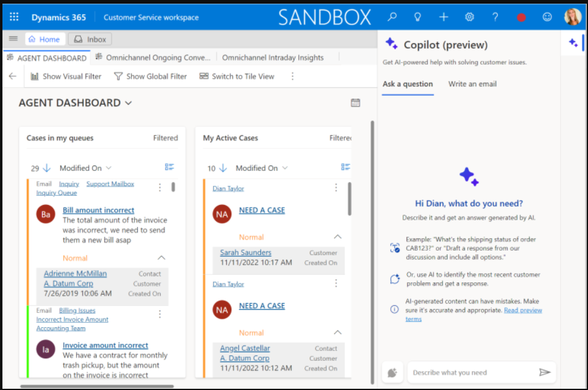Click Show Global Filter

click(x=150, y=76)
